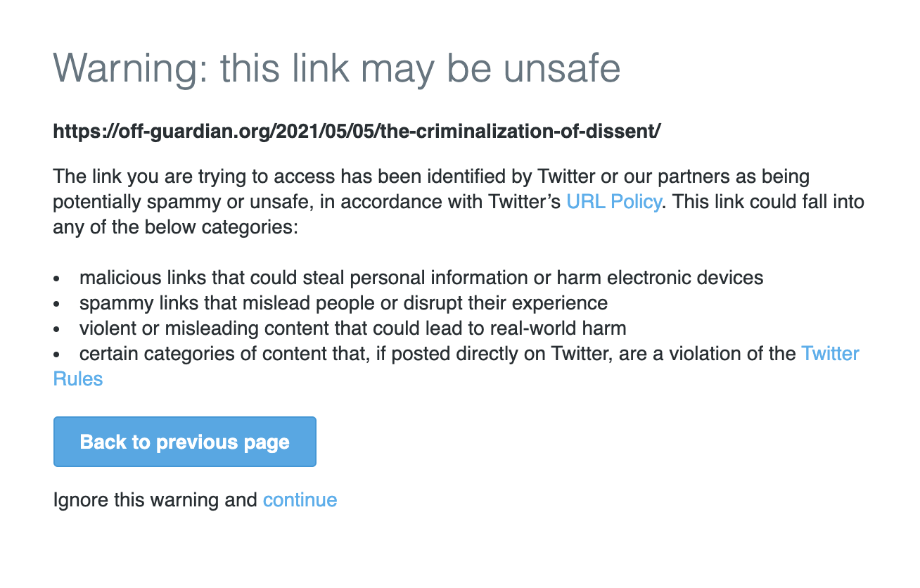Click the bullet dot before malicious links
Viewport: 920px width, 588px height.
(x=58, y=279)
